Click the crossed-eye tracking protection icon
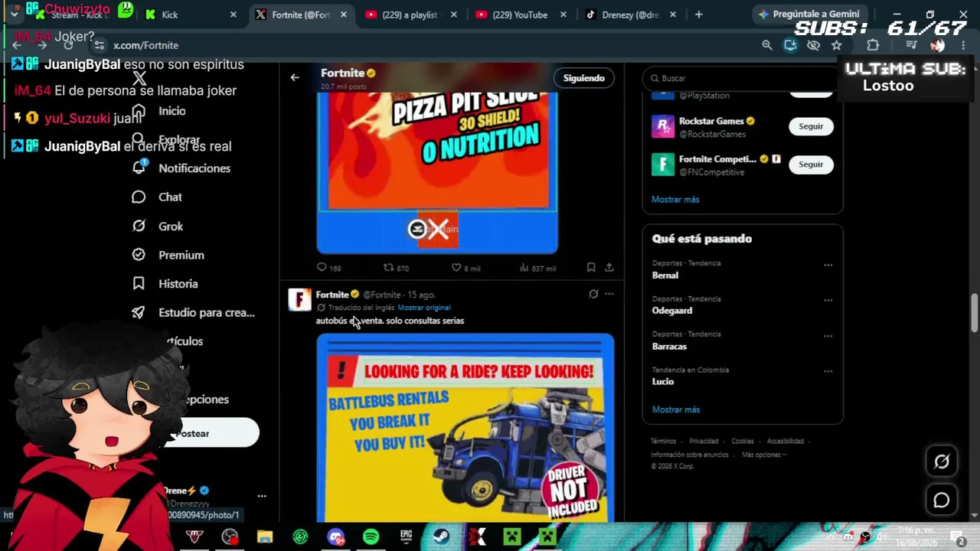Viewport: 980px width, 551px height. point(813,45)
